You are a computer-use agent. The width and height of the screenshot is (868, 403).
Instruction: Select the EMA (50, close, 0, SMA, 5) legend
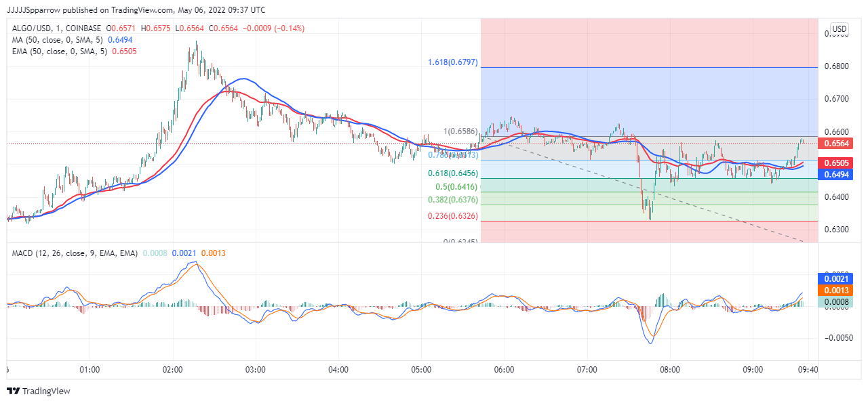click(60, 51)
